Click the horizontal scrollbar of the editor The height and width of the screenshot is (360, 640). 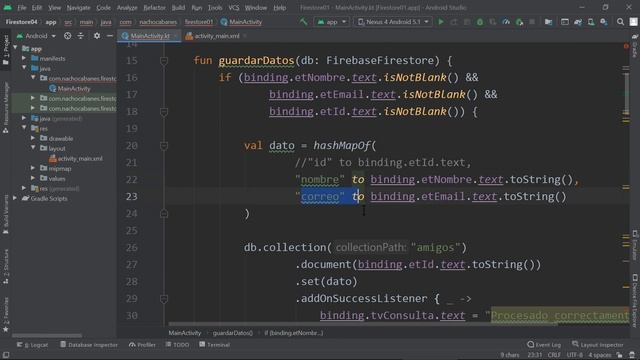[x=362, y=324]
